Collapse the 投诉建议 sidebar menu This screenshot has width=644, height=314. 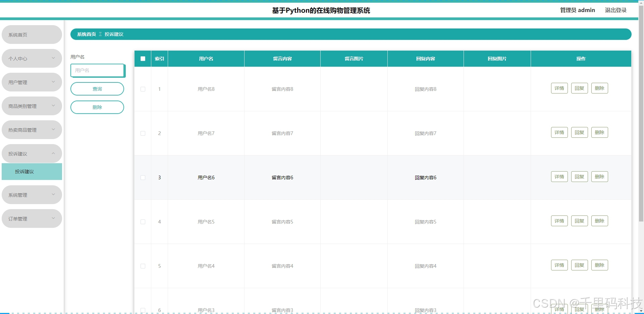[32, 153]
